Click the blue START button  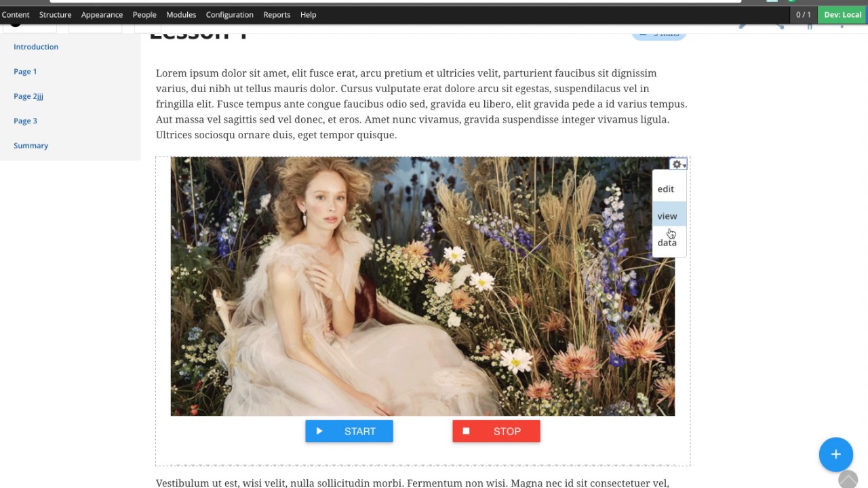(349, 431)
